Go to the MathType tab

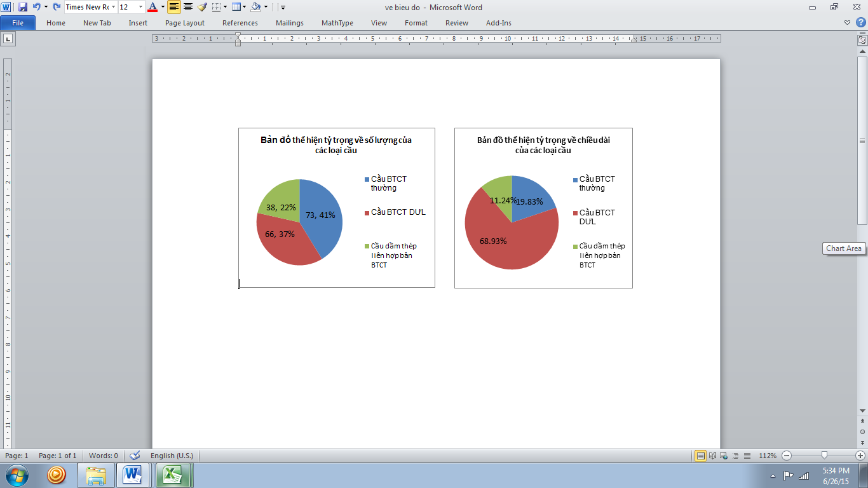[x=337, y=23]
